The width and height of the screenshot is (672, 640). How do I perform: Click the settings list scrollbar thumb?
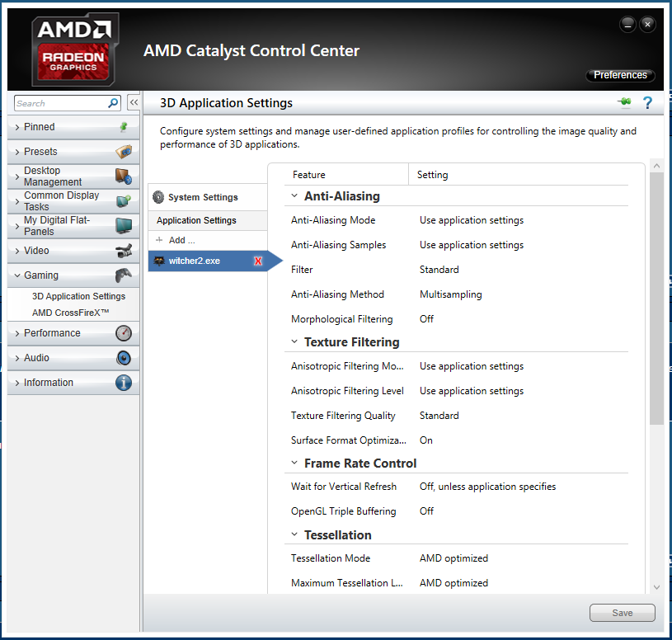point(656,299)
